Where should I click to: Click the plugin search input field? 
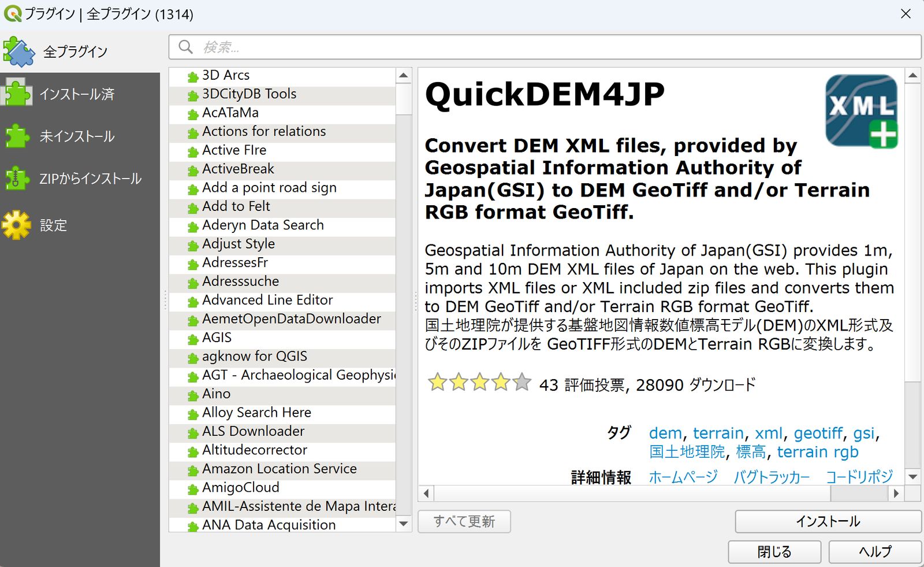545,47
